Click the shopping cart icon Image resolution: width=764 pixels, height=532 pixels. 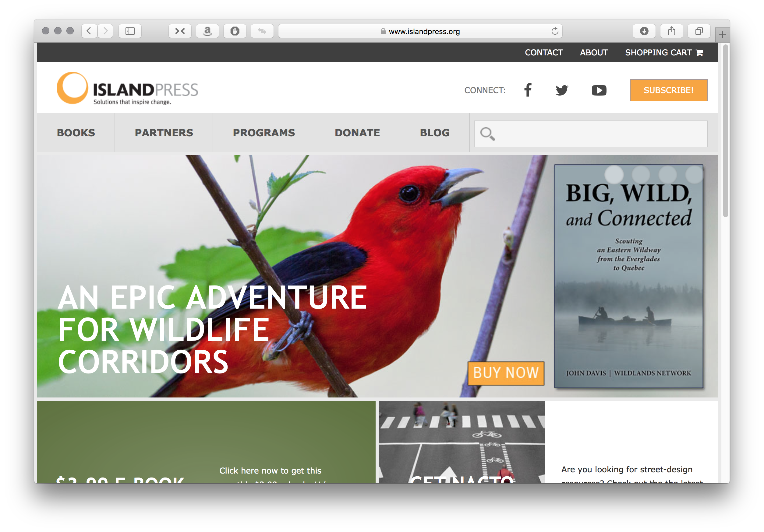(x=699, y=53)
